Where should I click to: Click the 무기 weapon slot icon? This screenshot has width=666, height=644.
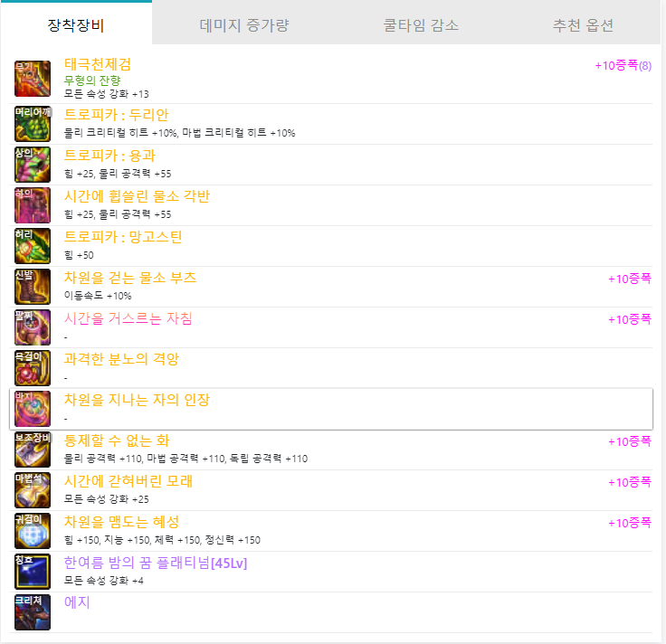point(33,79)
